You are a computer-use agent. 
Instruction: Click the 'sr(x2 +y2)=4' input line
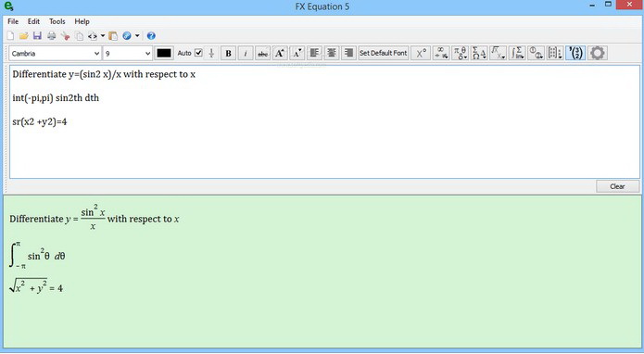tap(40, 122)
